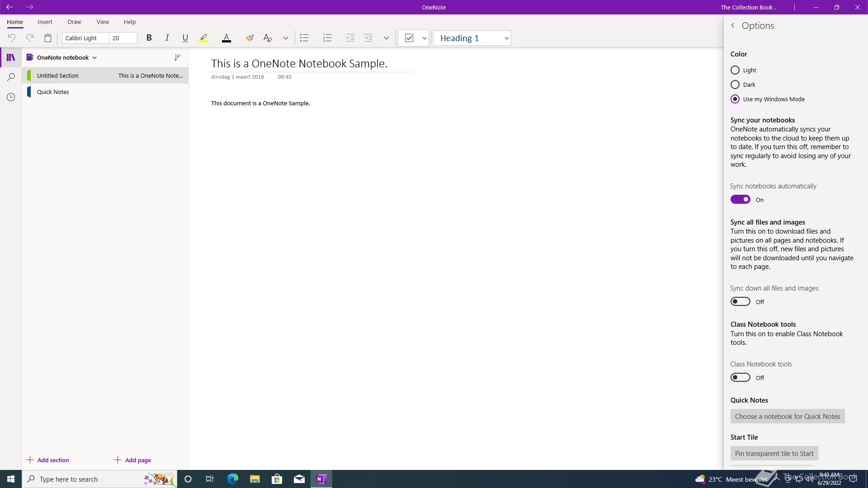Open the View tab

coord(103,22)
